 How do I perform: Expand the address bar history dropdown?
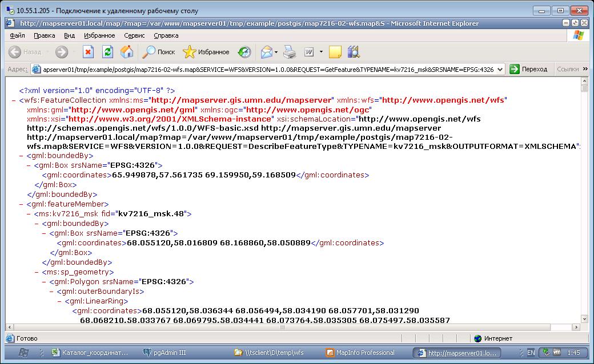[500, 69]
